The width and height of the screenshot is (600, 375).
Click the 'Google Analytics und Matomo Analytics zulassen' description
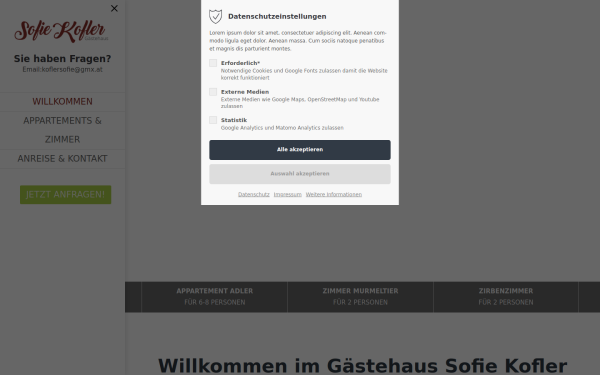282,128
